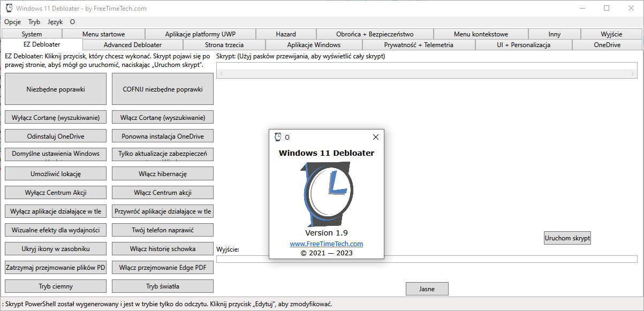Click Wizualne efekty dla wydajności button
The image size is (644, 311).
tap(56, 230)
